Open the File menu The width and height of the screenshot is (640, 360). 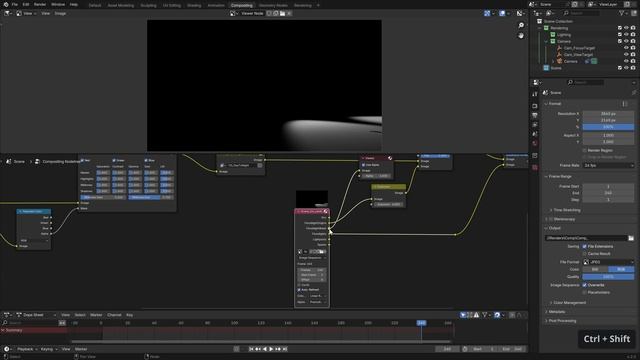point(15,4)
